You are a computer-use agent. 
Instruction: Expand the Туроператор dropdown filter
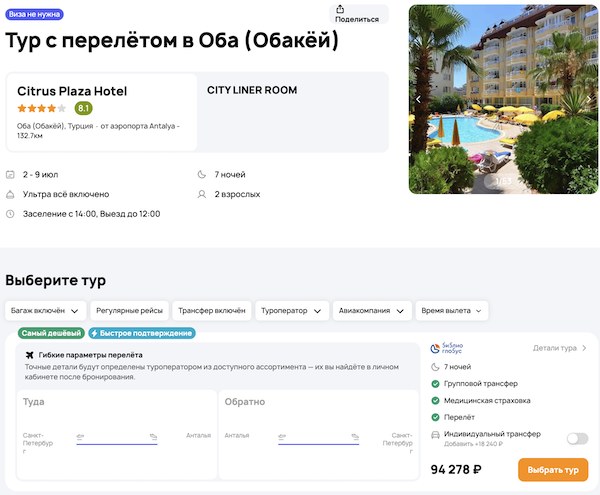coord(291,311)
